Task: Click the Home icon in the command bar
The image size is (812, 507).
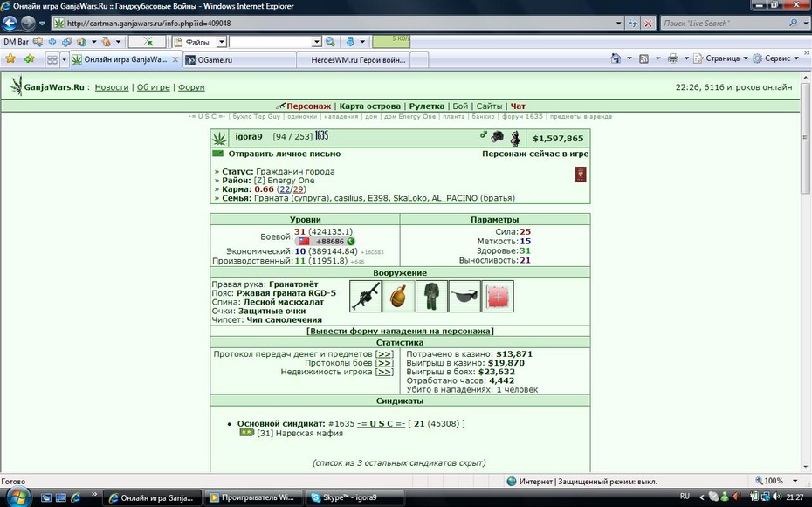Action: pyautogui.click(x=616, y=58)
